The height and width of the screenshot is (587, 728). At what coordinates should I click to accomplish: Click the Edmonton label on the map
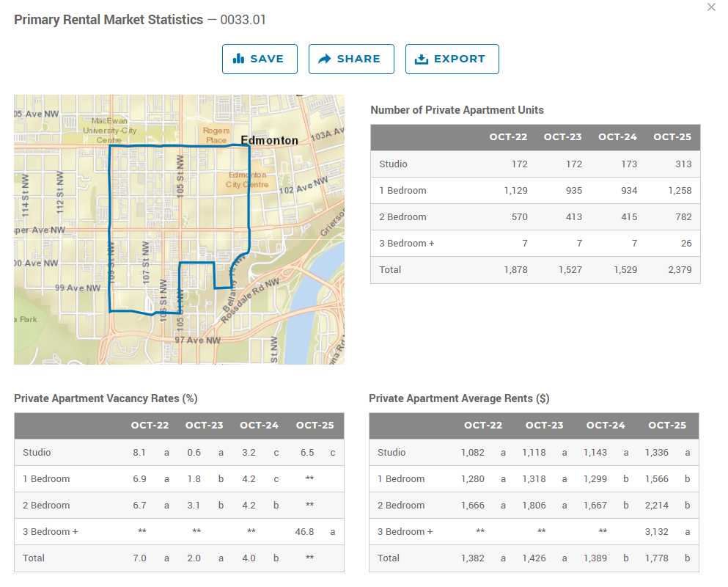click(269, 140)
